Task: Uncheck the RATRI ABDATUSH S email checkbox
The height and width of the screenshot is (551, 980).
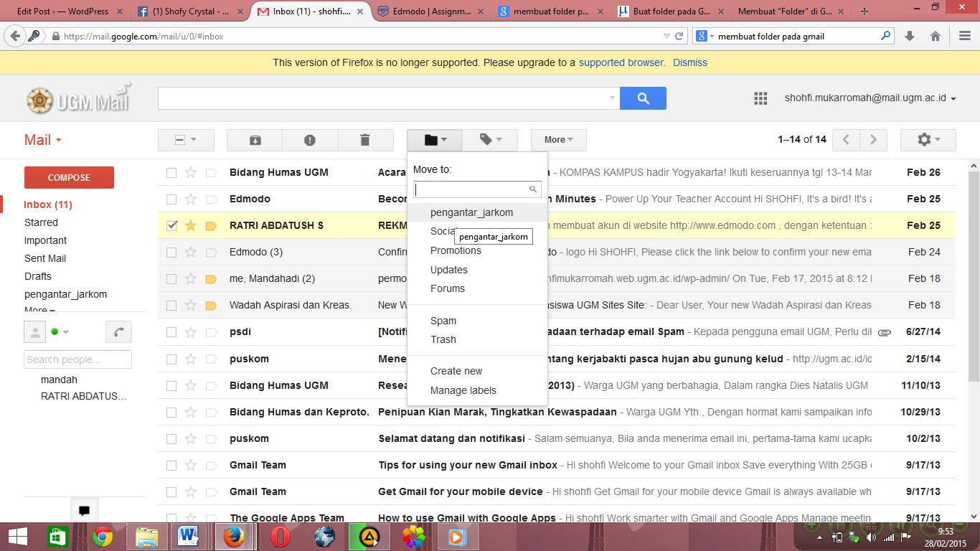Action: [171, 225]
